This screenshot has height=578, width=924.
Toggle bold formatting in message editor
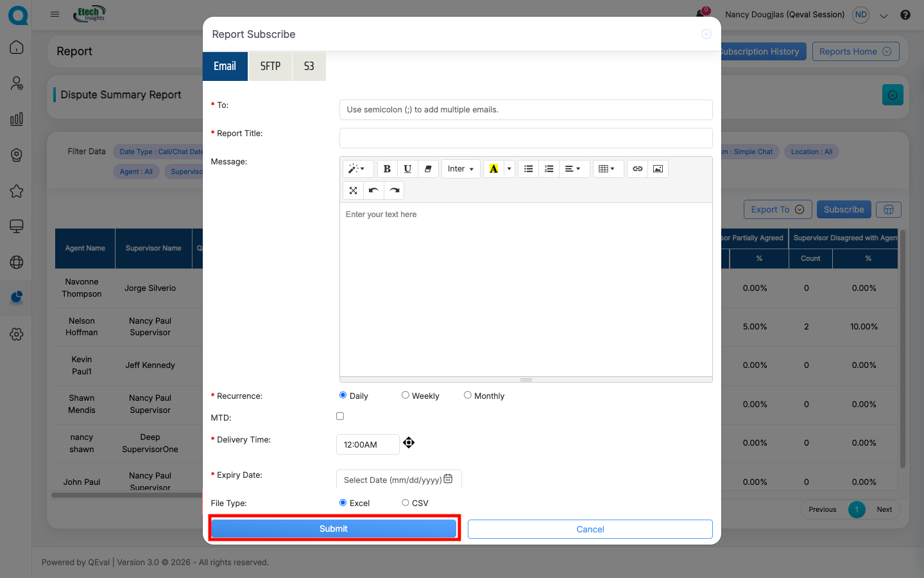tap(387, 169)
